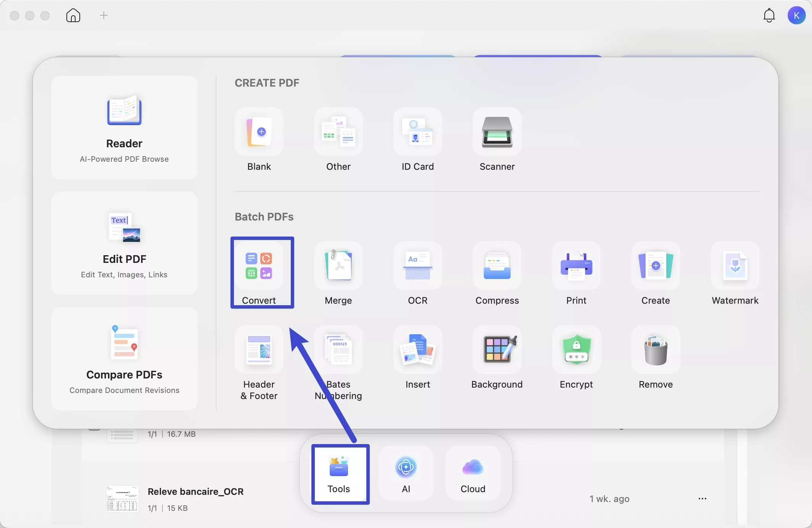Screen dimensions: 812x528
Task: Open the notifications bell
Action: pyautogui.click(x=769, y=16)
